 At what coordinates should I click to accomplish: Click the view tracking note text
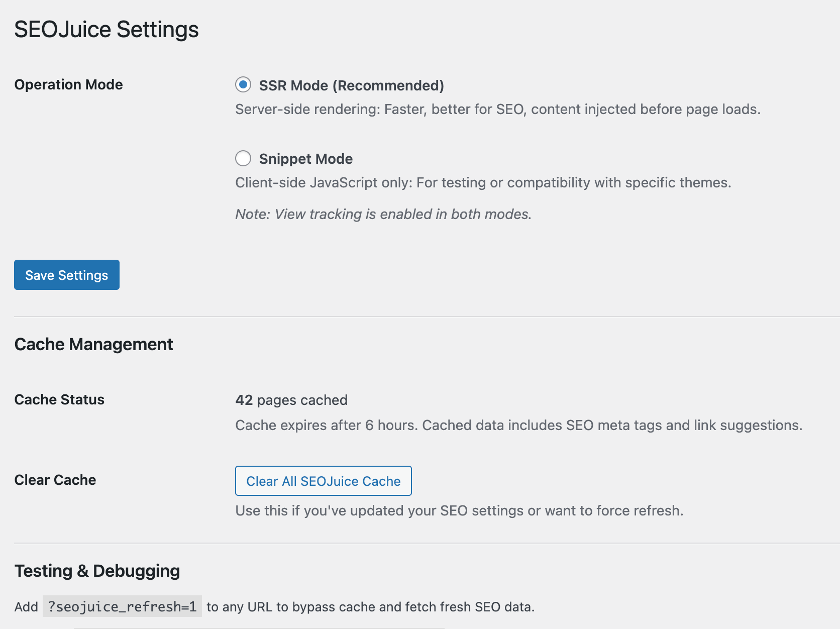pos(383,214)
